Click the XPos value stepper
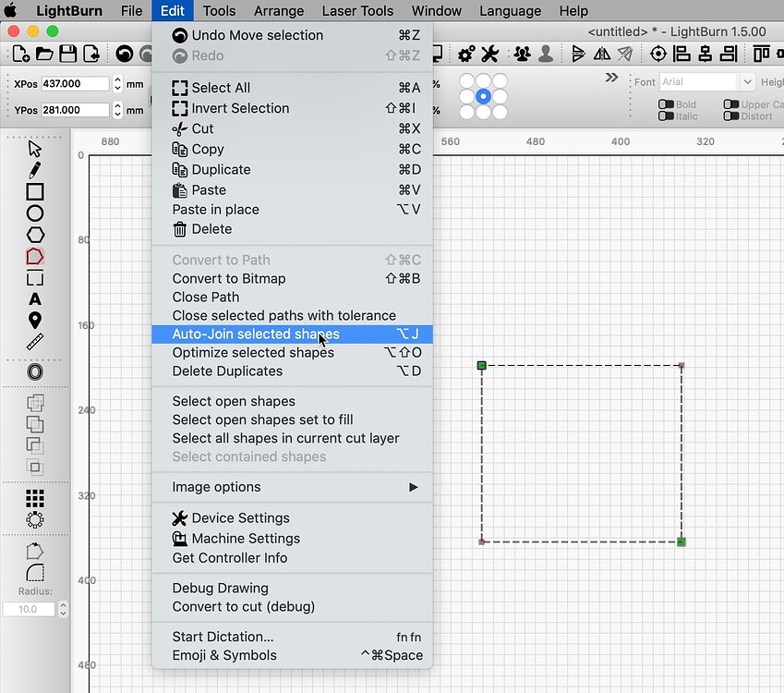The height and width of the screenshot is (693, 784). pos(117,83)
